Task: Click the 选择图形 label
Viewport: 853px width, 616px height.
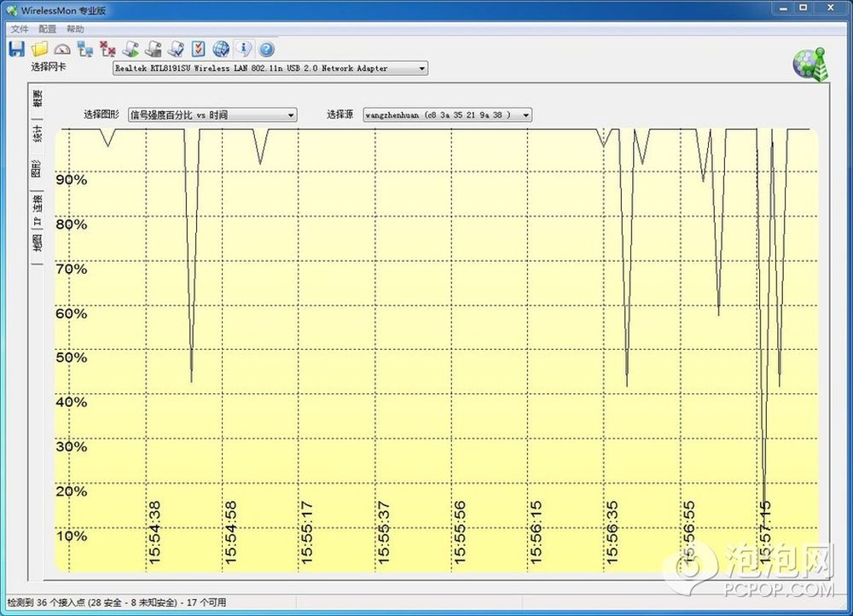Action: click(102, 114)
